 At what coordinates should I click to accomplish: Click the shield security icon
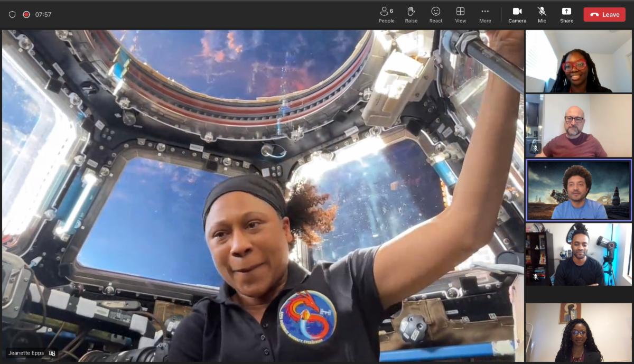pos(12,14)
